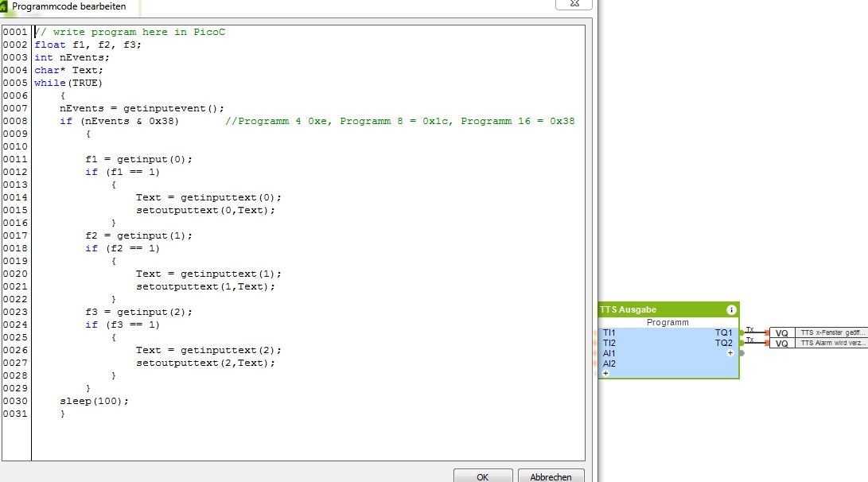Click the line 'int nEvents;'
The width and height of the screenshot is (868, 482).
point(72,57)
